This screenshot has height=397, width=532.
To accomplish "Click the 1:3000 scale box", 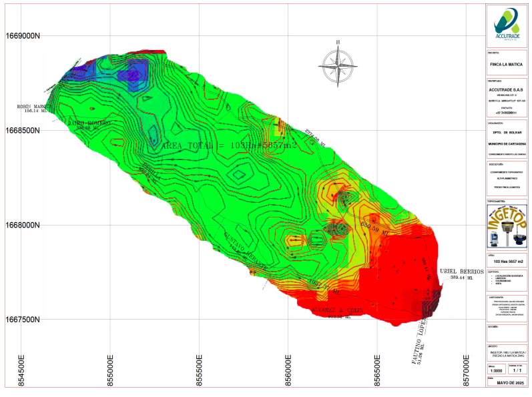I will point(492,370).
